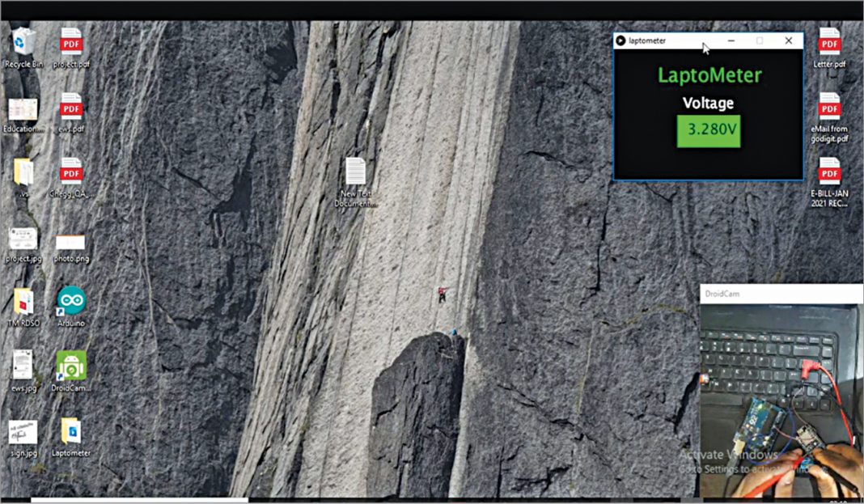
Task: Open the TM RDSO document
Action: [23, 303]
